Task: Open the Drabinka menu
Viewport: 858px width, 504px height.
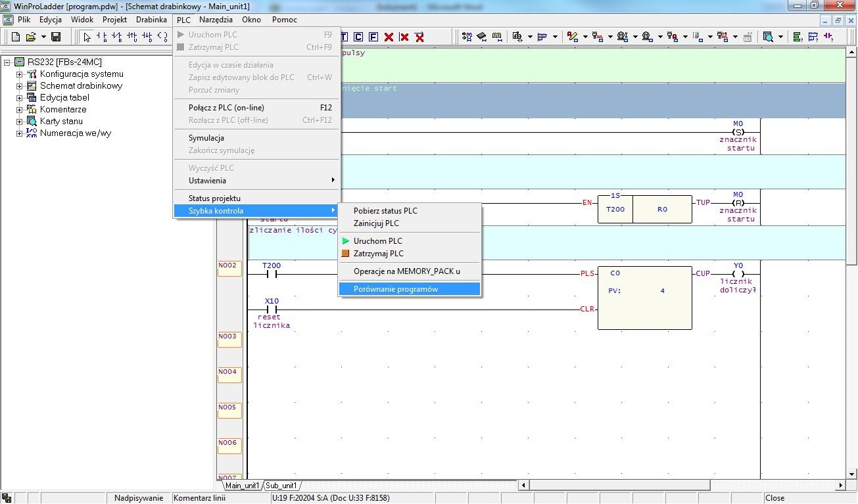Action: (x=152, y=20)
